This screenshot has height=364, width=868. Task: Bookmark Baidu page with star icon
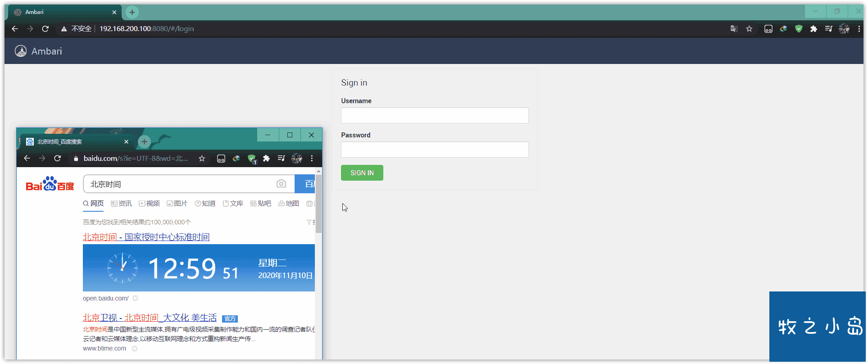202,159
